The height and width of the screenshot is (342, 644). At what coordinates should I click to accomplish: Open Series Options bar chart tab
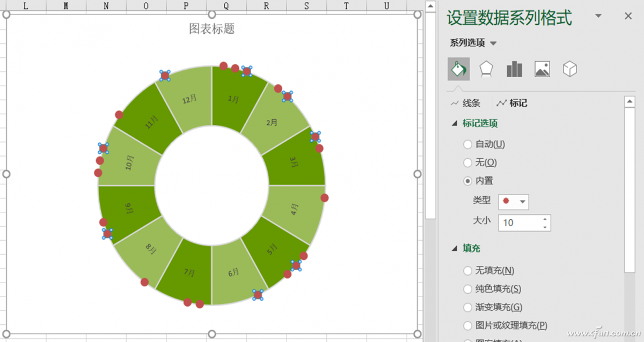pyautogui.click(x=514, y=69)
